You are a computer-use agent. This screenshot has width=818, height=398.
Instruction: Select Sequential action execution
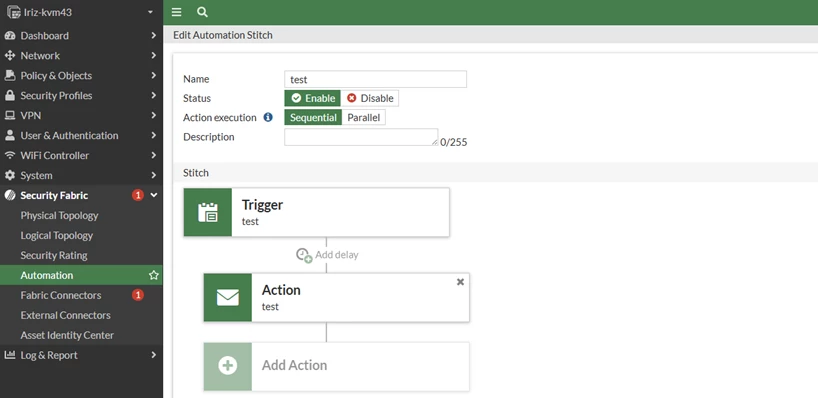point(313,117)
